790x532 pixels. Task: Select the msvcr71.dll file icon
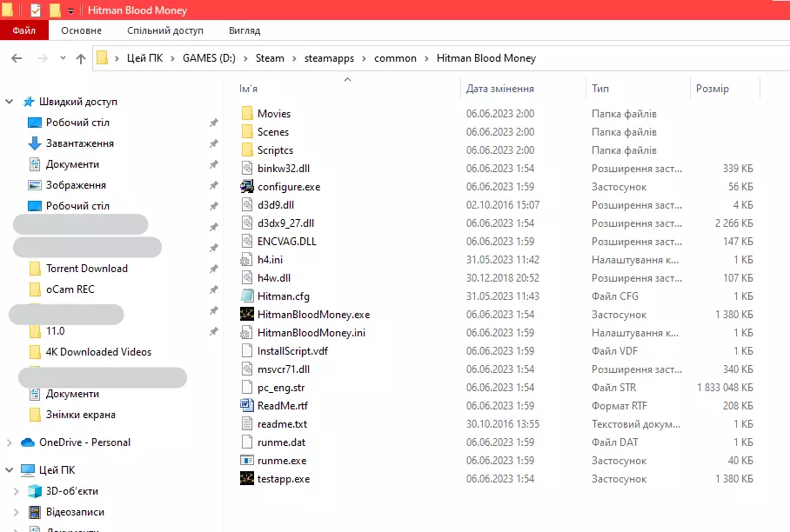(x=247, y=369)
